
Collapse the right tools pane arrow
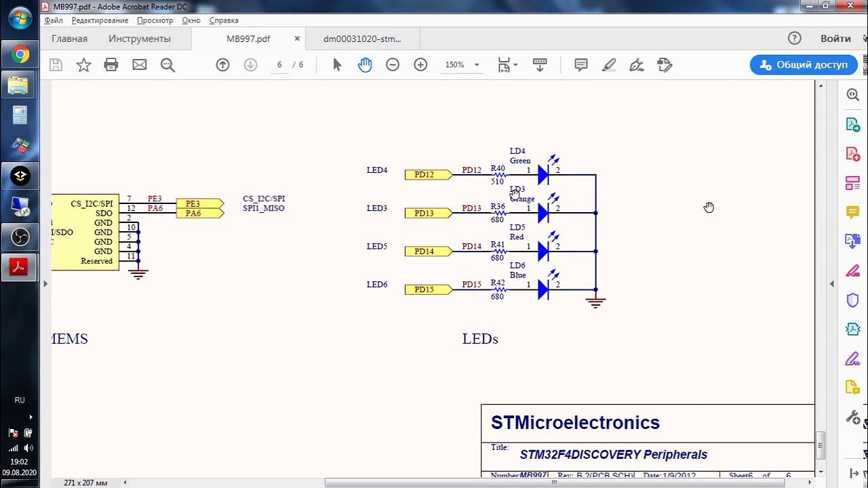(832, 283)
